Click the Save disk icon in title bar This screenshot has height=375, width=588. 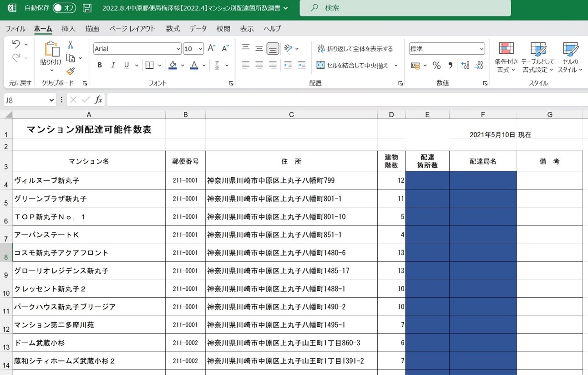[x=87, y=8]
